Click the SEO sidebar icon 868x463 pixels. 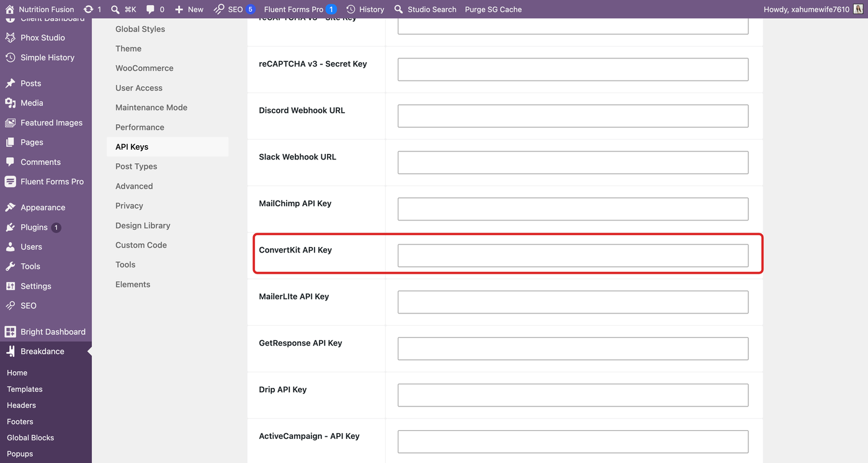pos(10,306)
